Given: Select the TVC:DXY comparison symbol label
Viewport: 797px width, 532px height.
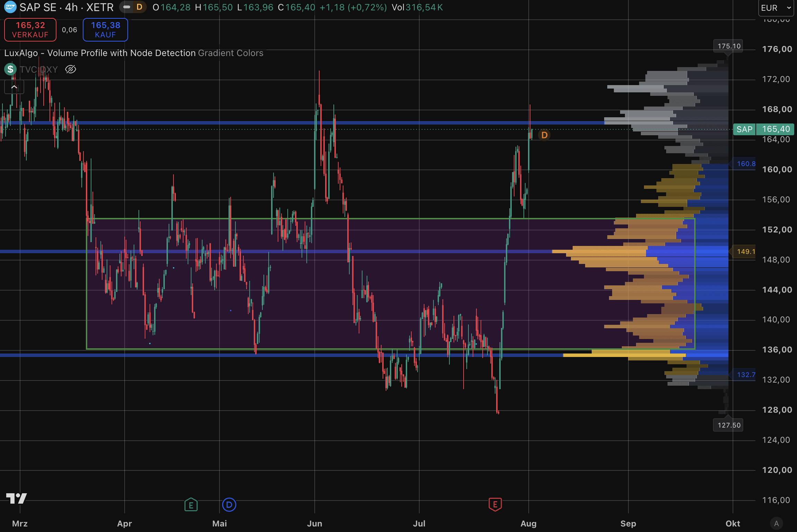Looking at the screenshot, I should point(38,70).
